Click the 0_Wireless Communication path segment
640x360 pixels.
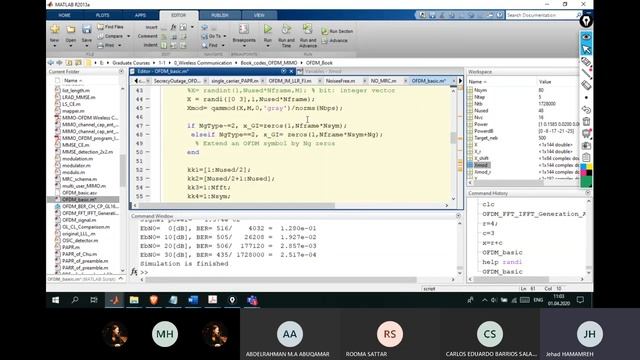[202, 63]
